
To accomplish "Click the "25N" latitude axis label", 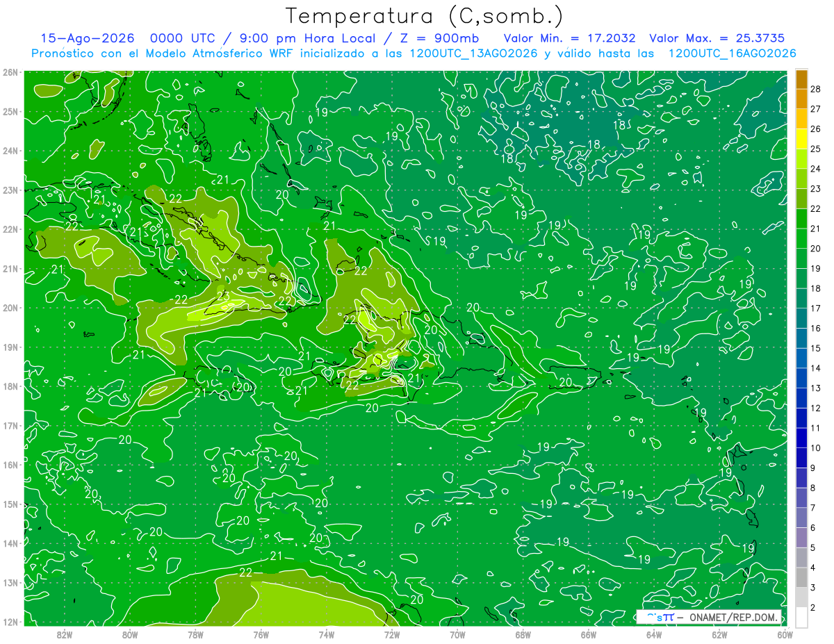I will point(10,112).
